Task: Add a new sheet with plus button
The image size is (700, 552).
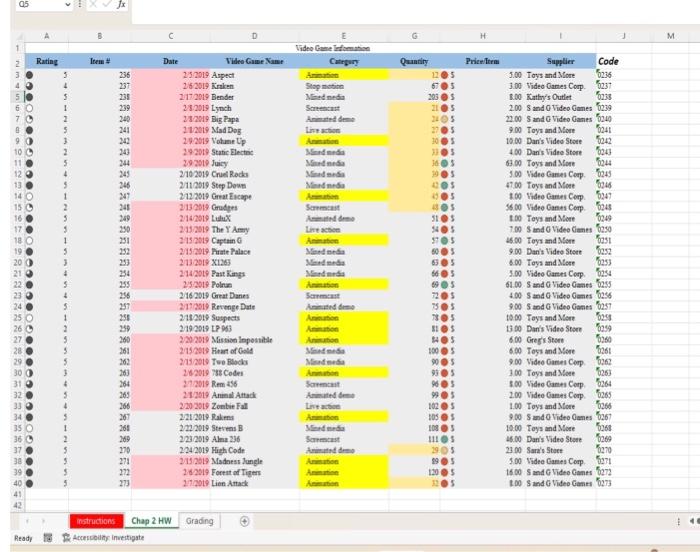Action: (x=244, y=521)
